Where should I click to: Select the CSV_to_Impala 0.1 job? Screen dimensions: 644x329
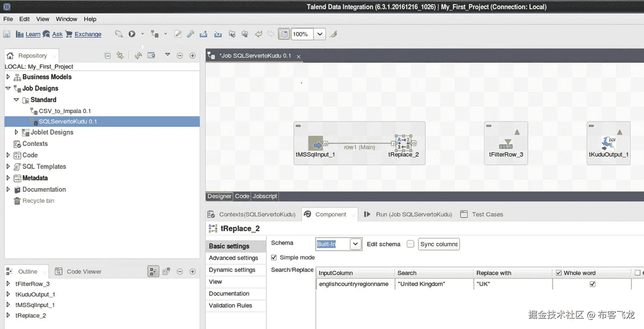point(65,111)
